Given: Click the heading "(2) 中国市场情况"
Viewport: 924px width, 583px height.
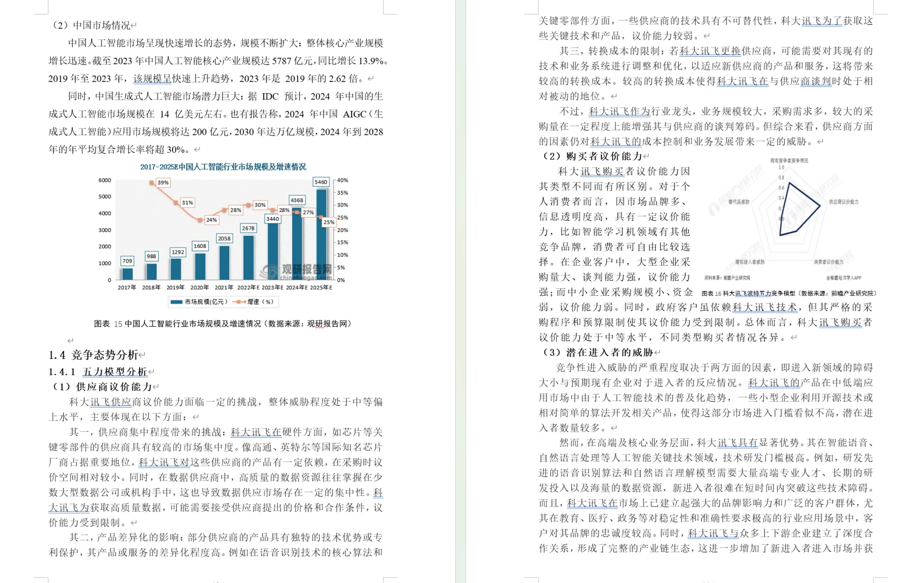Looking at the screenshot, I should [91, 25].
